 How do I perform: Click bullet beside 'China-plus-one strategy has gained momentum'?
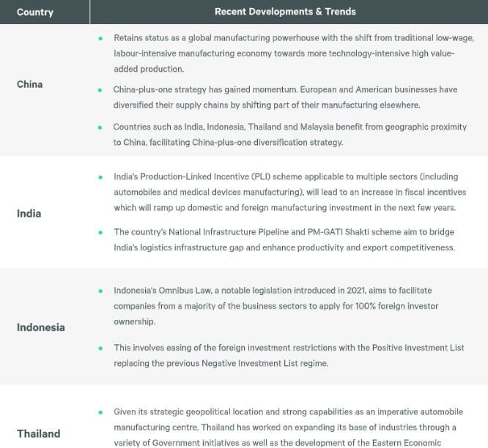pyautogui.click(x=100, y=90)
